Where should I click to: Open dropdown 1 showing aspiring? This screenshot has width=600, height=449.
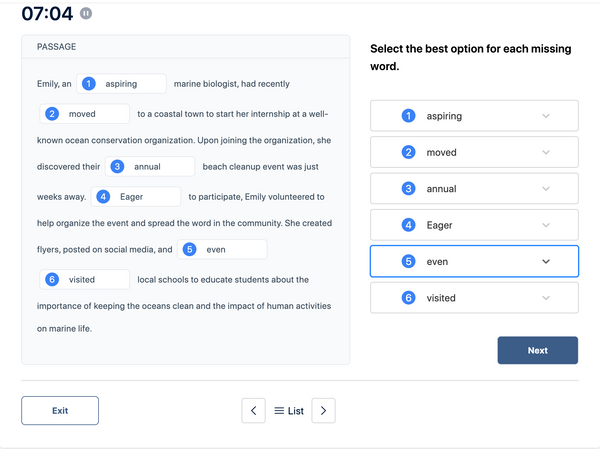click(474, 116)
